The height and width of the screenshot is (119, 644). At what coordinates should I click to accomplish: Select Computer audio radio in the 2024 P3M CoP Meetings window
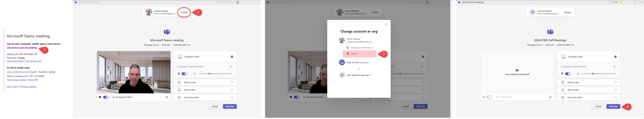click(x=615, y=57)
